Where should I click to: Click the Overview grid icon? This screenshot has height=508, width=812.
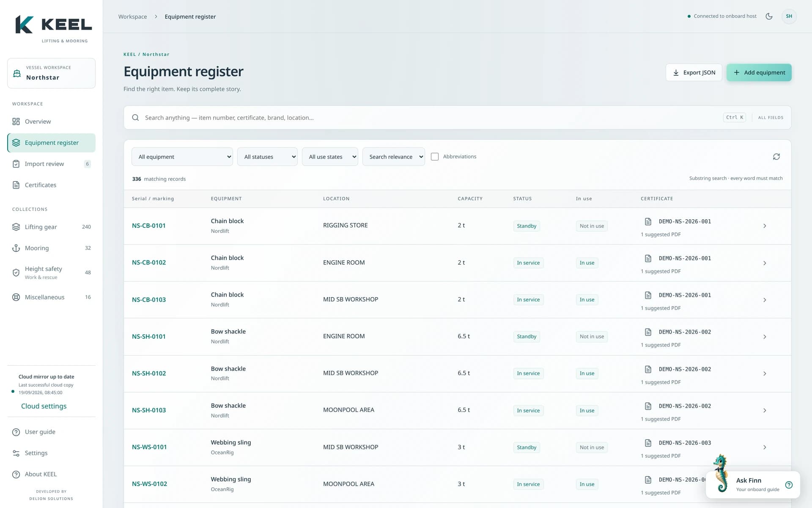16,121
